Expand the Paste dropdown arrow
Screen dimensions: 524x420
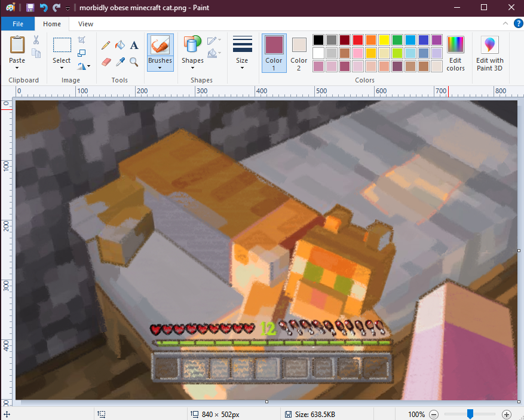pos(17,68)
